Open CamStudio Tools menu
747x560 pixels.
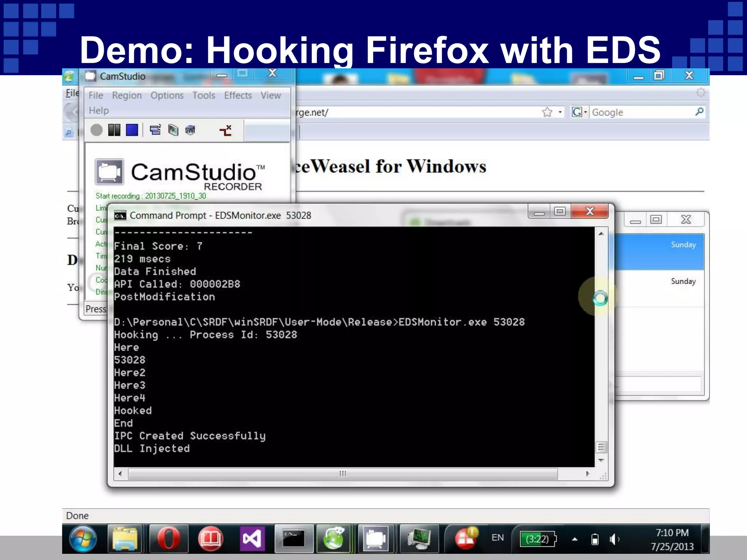(204, 96)
